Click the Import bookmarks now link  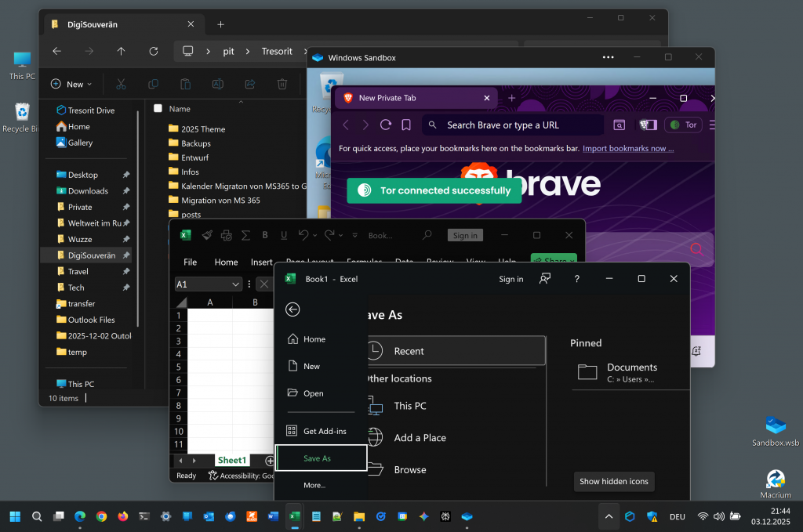pos(624,148)
